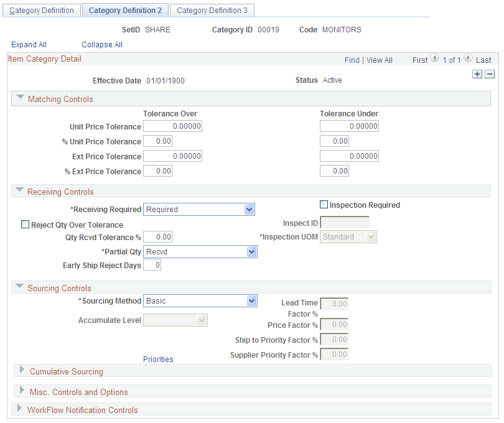Click the previous-record arrow icon beside First

[x=434, y=58]
